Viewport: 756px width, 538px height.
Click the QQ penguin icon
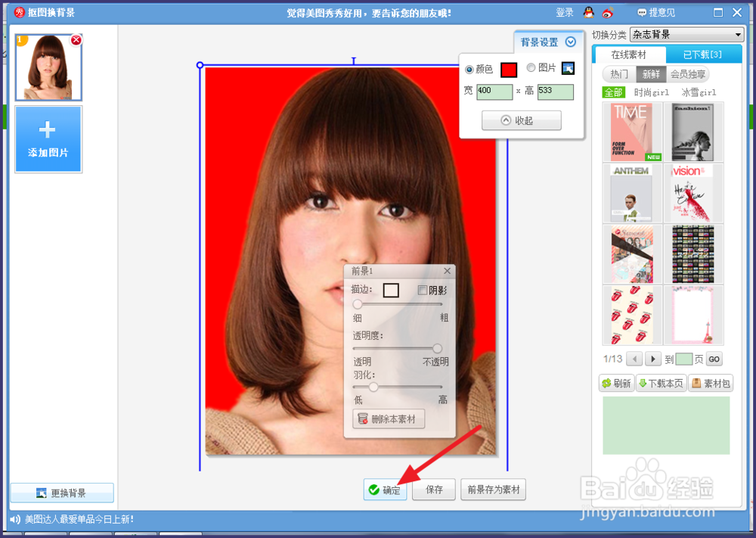(x=589, y=13)
